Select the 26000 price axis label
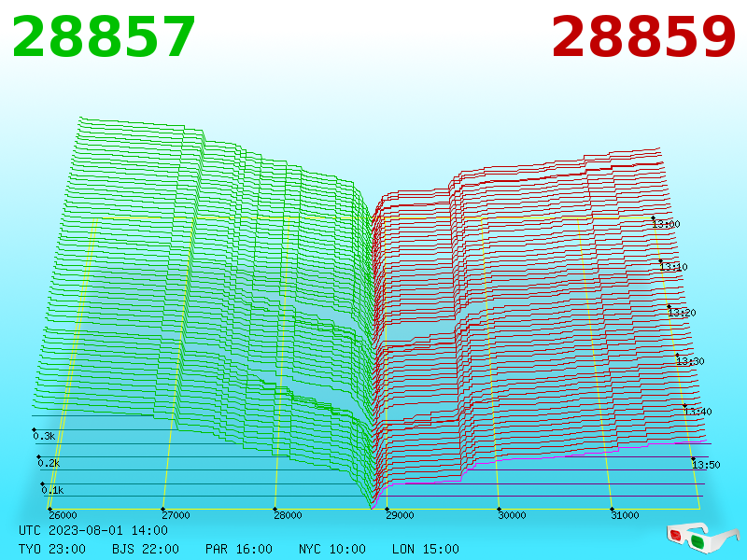Screen dimensions: 747x560 [63, 515]
